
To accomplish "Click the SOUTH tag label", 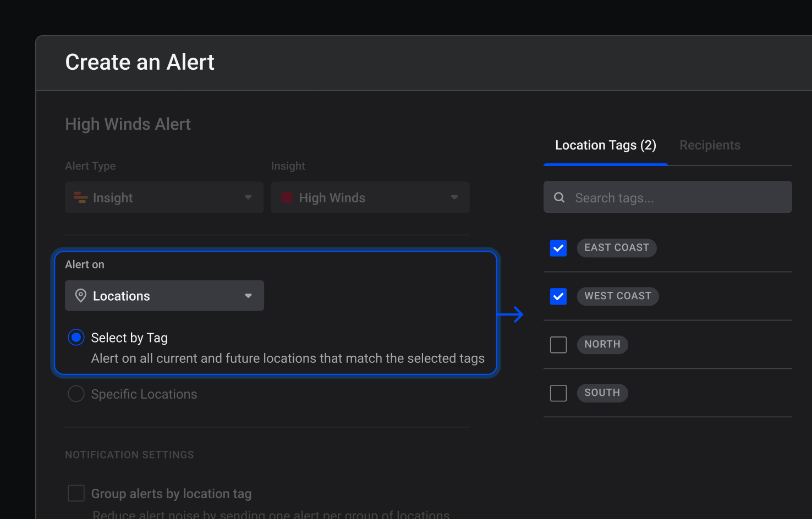I will tap(602, 393).
